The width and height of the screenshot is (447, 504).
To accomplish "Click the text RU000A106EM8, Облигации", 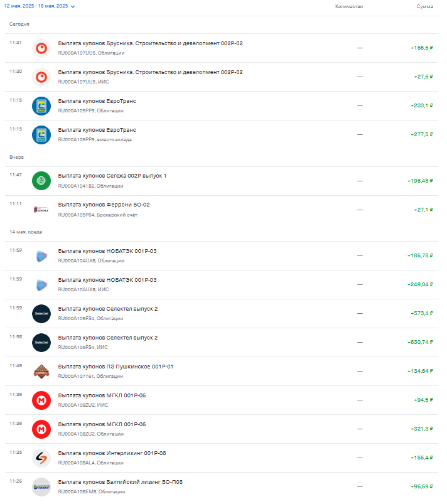I will click(92, 492).
